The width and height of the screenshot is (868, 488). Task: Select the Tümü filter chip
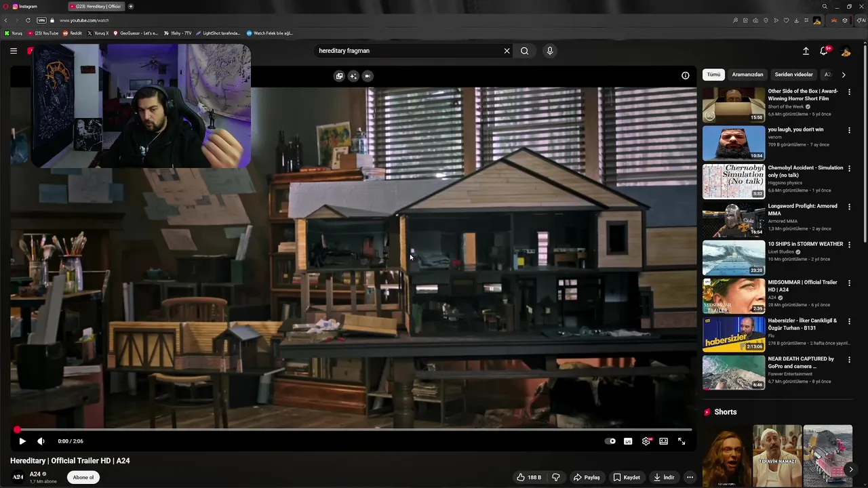click(x=713, y=75)
